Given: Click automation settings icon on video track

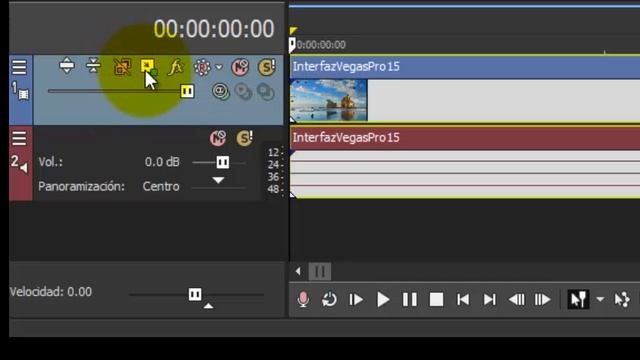Looking at the screenshot, I should click(x=202, y=67).
